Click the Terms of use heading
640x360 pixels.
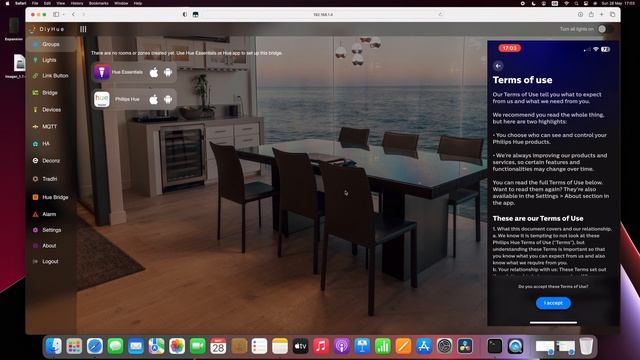[x=522, y=80]
